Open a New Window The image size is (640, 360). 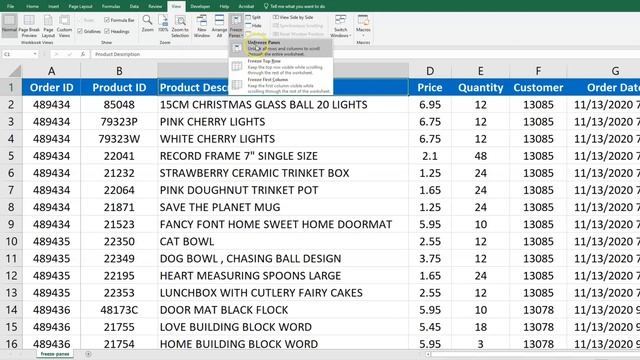tap(202, 26)
